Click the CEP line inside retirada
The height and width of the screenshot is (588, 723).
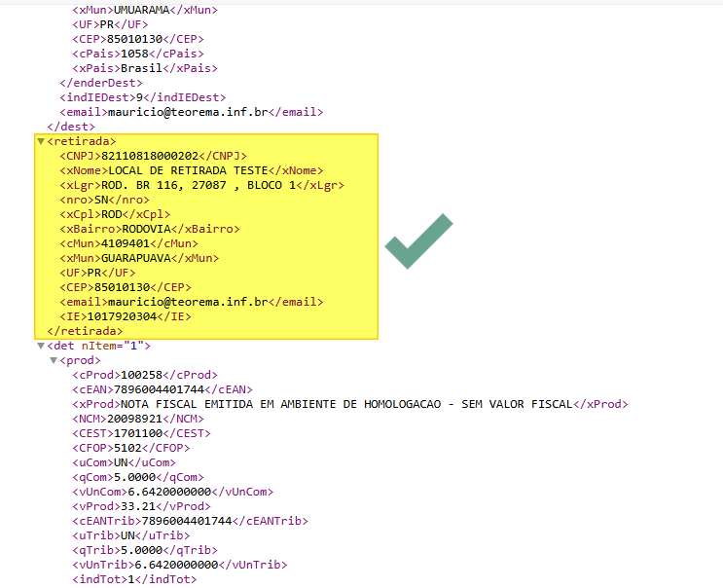click(126, 287)
